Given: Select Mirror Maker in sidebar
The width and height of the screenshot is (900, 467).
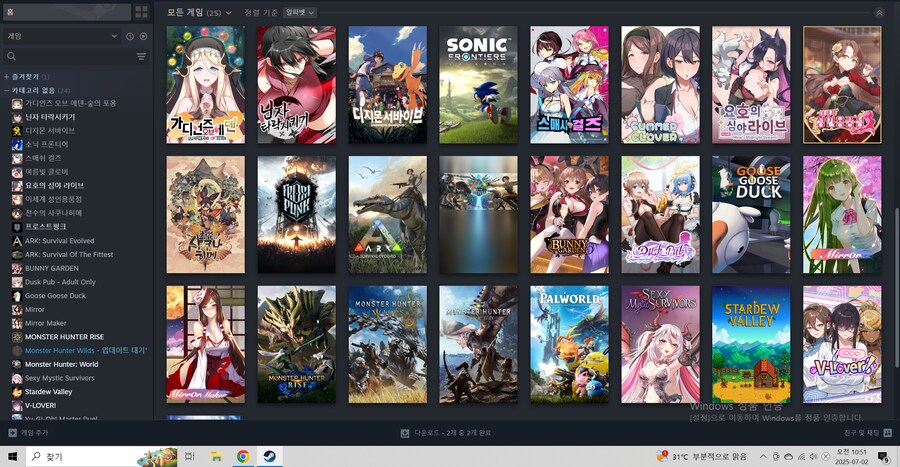Looking at the screenshot, I should pos(45,323).
